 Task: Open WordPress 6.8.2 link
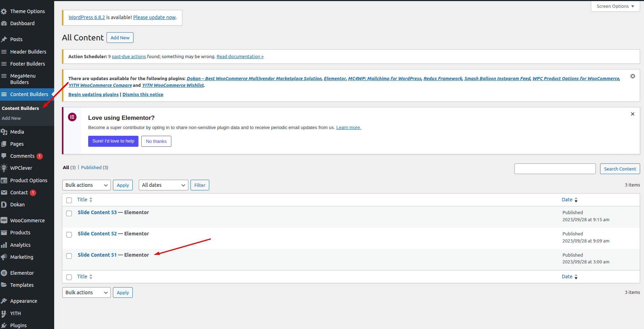click(87, 17)
